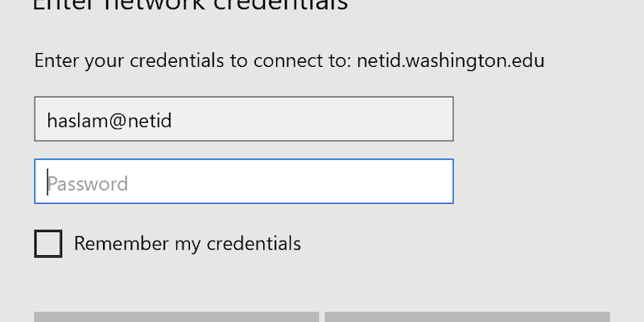Viewport: 644px width, 322px height.
Task: Click the blank dialog area right of the password field
Action: pos(547,181)
